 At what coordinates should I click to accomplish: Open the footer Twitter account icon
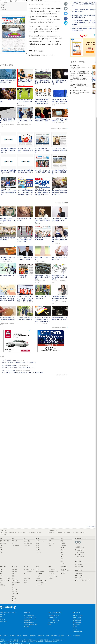[x=80, y=542]
